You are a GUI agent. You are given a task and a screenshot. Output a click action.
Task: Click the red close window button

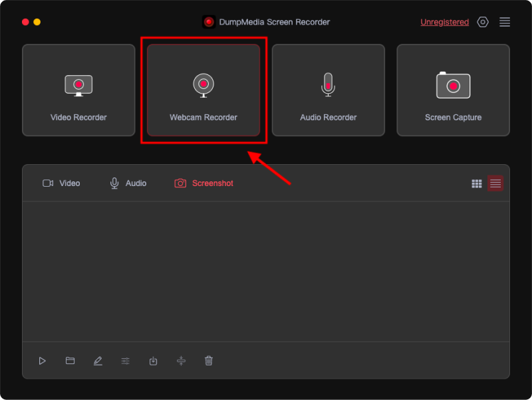tap(25, 22)
